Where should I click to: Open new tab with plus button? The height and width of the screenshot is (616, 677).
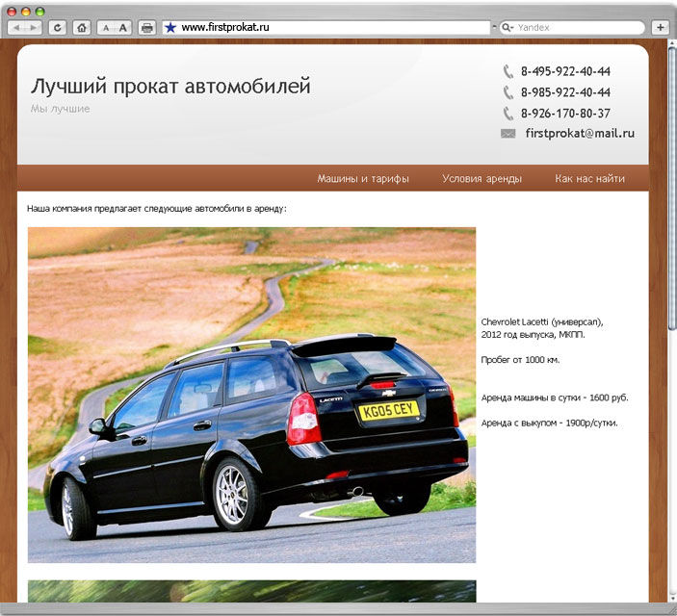(x=661, y=27)
